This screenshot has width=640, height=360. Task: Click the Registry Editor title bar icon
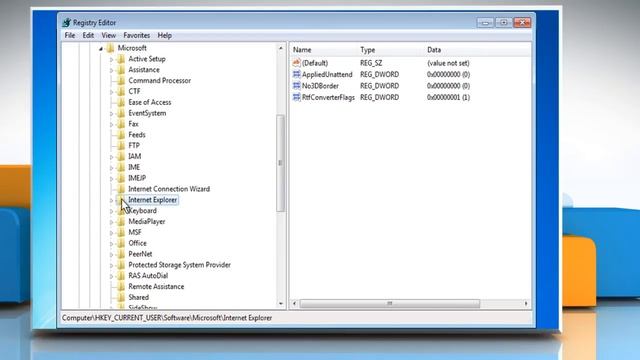point(67,22)
